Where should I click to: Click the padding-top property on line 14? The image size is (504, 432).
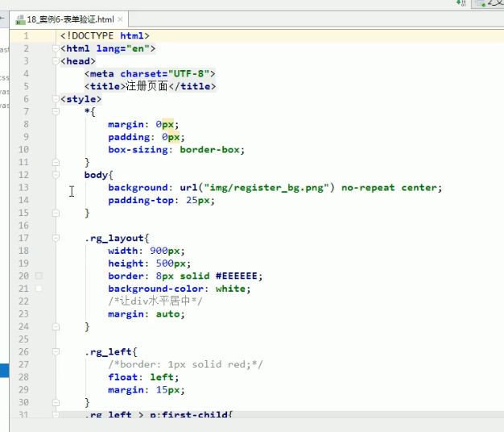(x=141, y=200)
